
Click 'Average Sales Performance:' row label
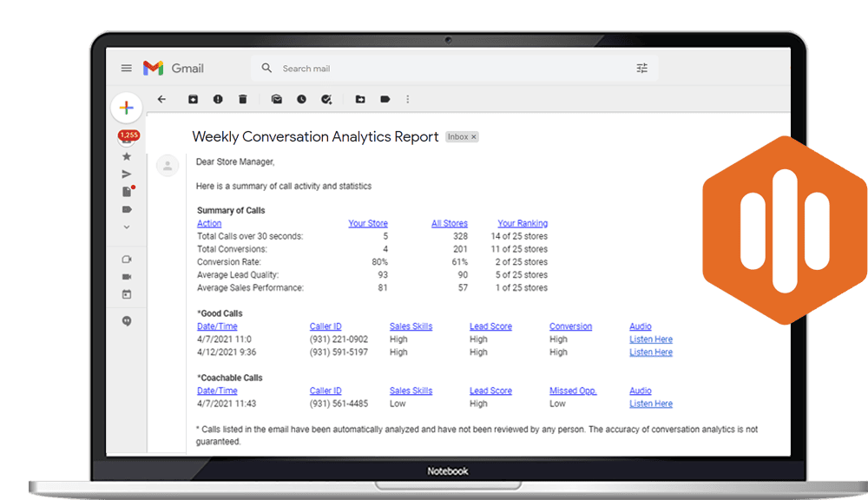[250, 288]
